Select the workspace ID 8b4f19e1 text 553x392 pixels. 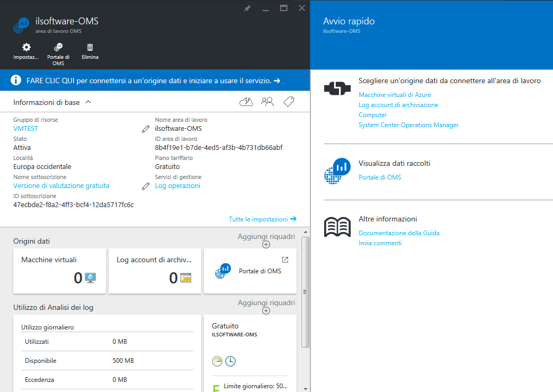pyautogui.click(x=219, y=147)
